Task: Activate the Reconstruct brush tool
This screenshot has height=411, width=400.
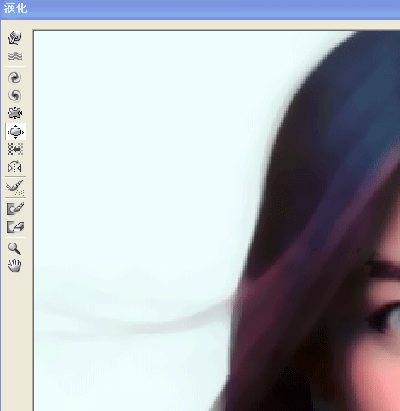Action: tap(15, 188)
